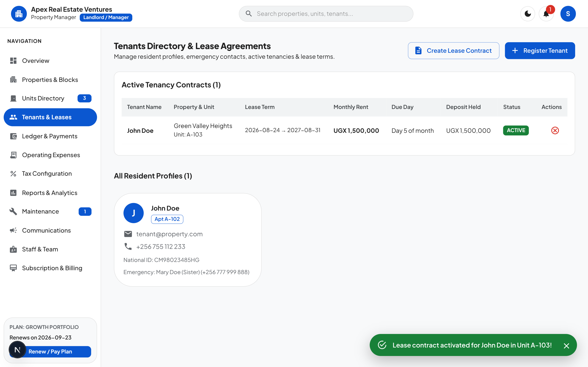The width and height of the screenshot is (588, 367).
Task: Focus the search properties field
Action: (x=326, y=14)
